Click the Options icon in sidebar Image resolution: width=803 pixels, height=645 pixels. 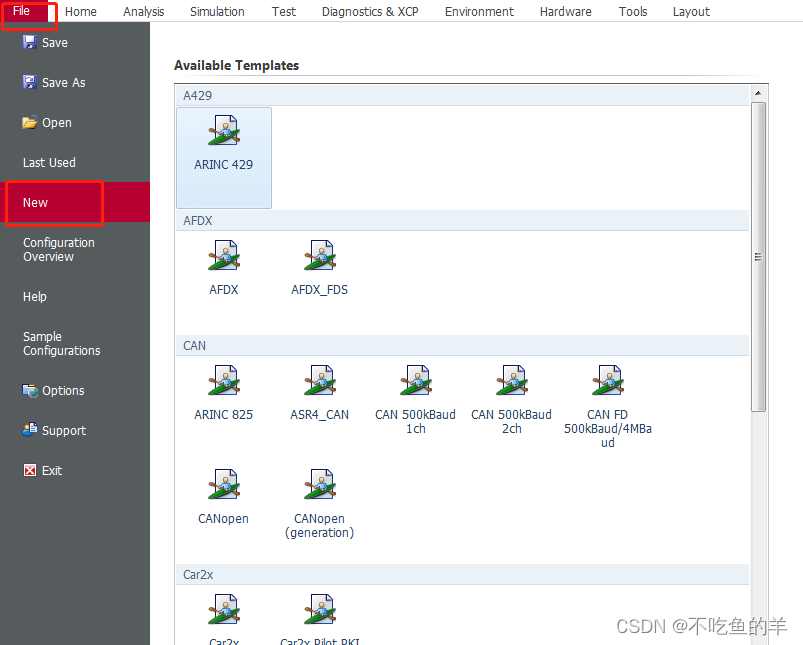[30, 390]
